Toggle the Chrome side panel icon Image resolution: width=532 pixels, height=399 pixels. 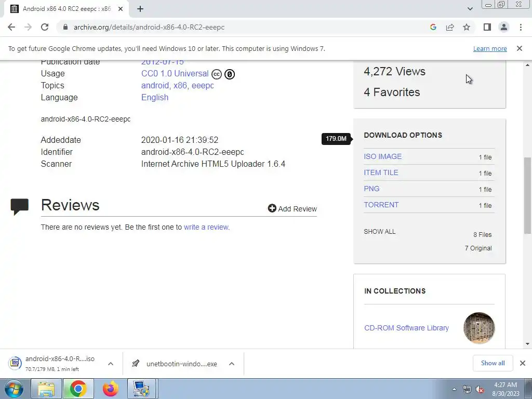[487, 27]
